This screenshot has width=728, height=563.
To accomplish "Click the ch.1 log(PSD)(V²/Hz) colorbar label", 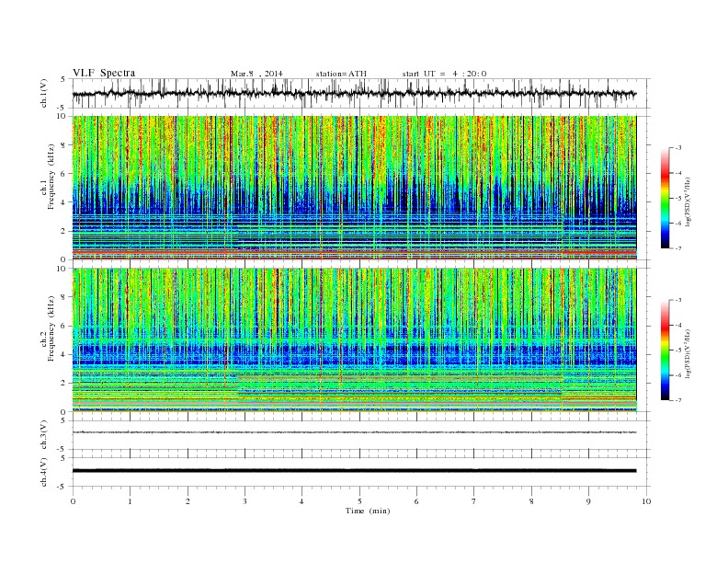I will [x=688, y=202].
